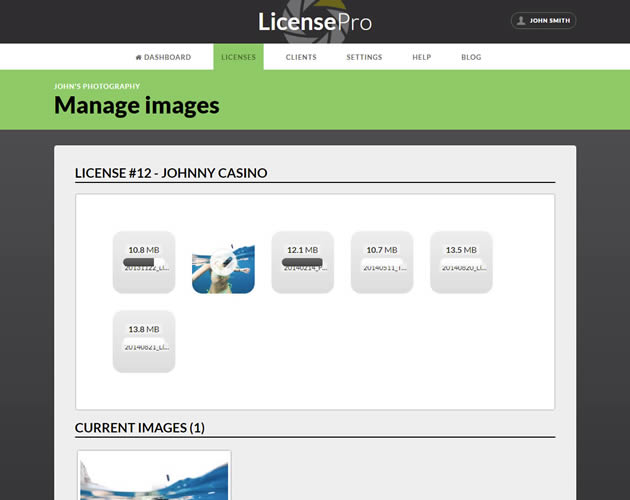Open the Help tab
The height and width of the screenshot is (500, 630).
pyautogui.click(x=421, y=57)
